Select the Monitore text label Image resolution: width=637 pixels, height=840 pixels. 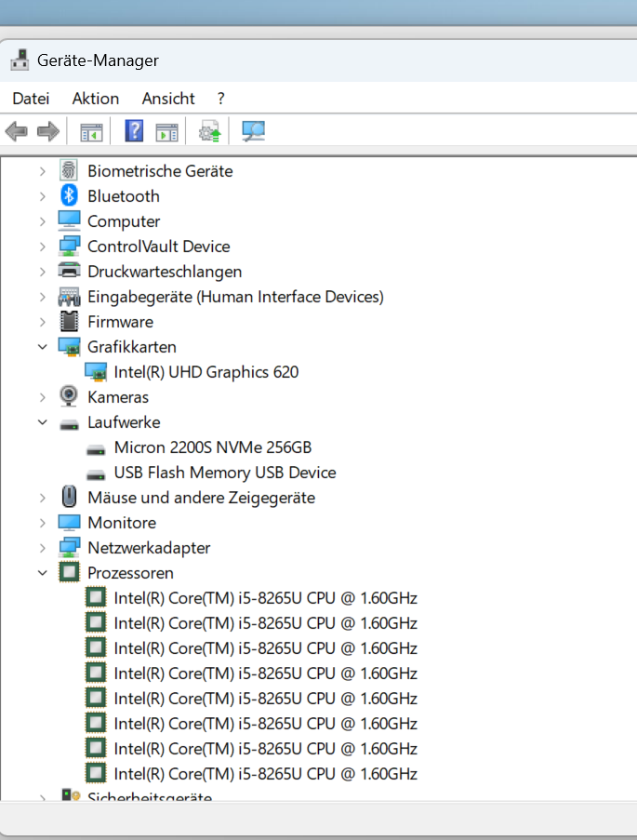coord(122,522)
